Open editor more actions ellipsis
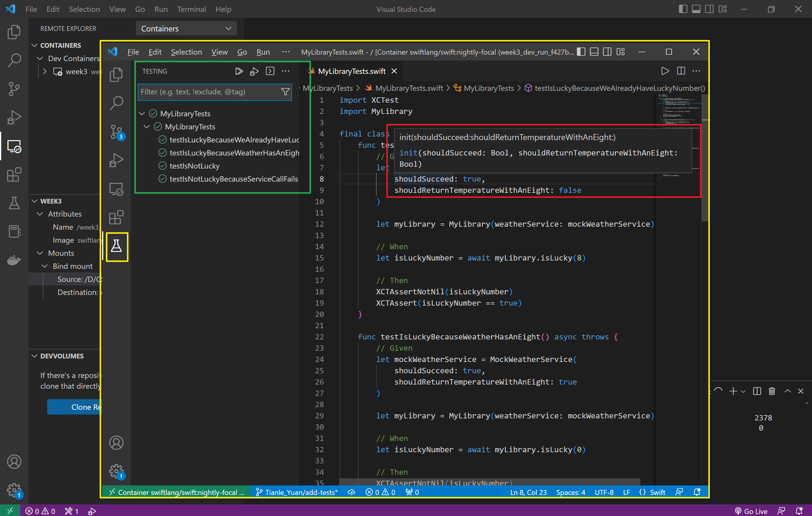 (x=696, y=71)
